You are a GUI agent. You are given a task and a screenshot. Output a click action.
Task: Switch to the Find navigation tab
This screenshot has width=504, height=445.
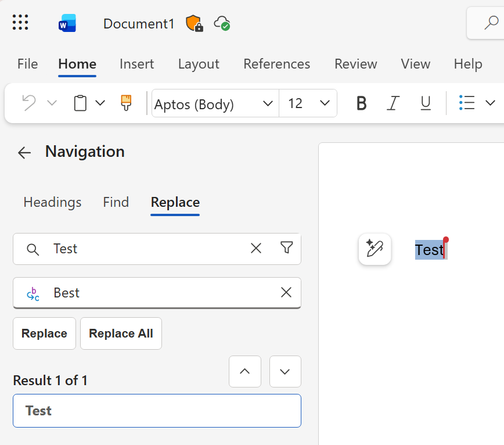click(116, 202)
